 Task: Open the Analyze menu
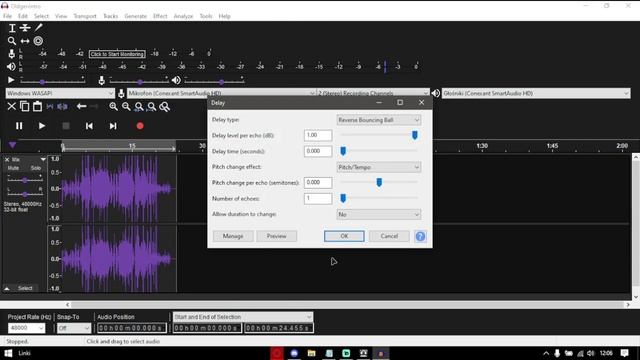(x=183, y=16)
